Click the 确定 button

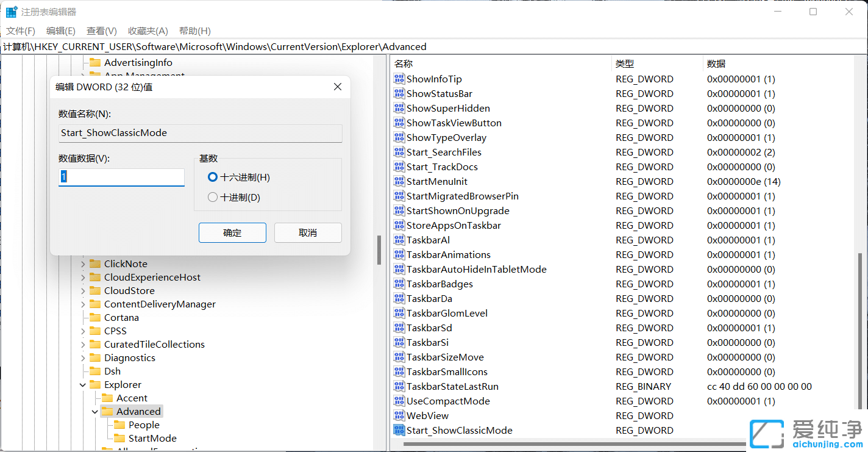232,232
